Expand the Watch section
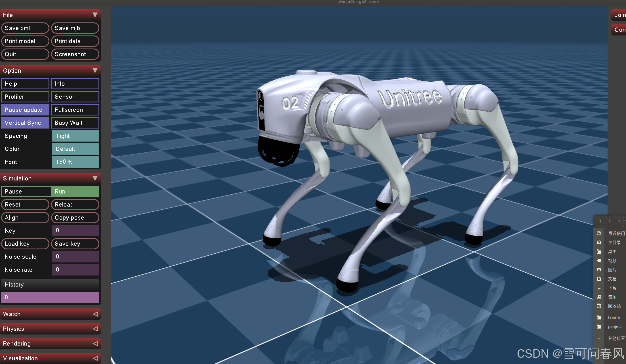This screenshot has width=626, height=364. click(51, 314)
